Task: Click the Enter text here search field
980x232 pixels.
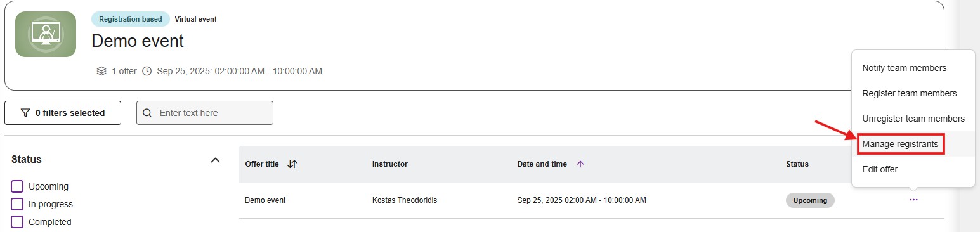Action: (205, 113)
